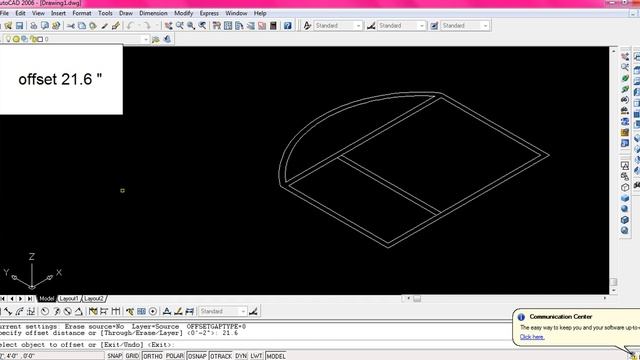This screenshot has width=640, height=360.
Task: Click the vertical scrollbar down arrow
Action: click(613, 291)
